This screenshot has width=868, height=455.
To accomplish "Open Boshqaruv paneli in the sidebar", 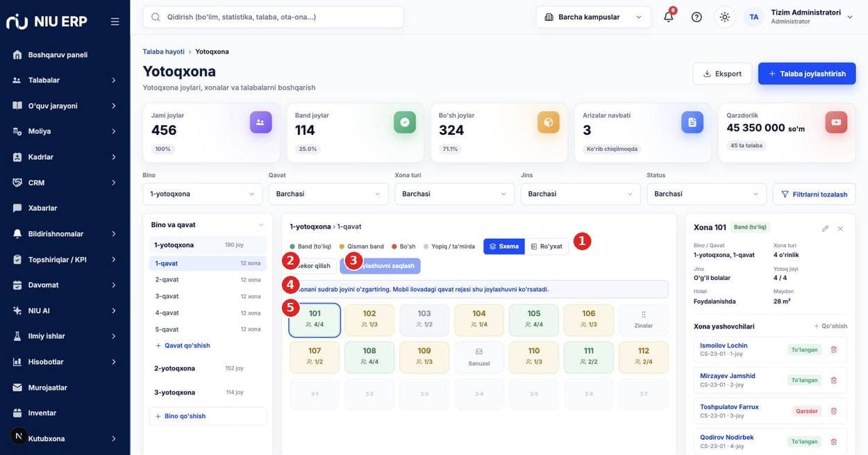I will pos(65,55).
